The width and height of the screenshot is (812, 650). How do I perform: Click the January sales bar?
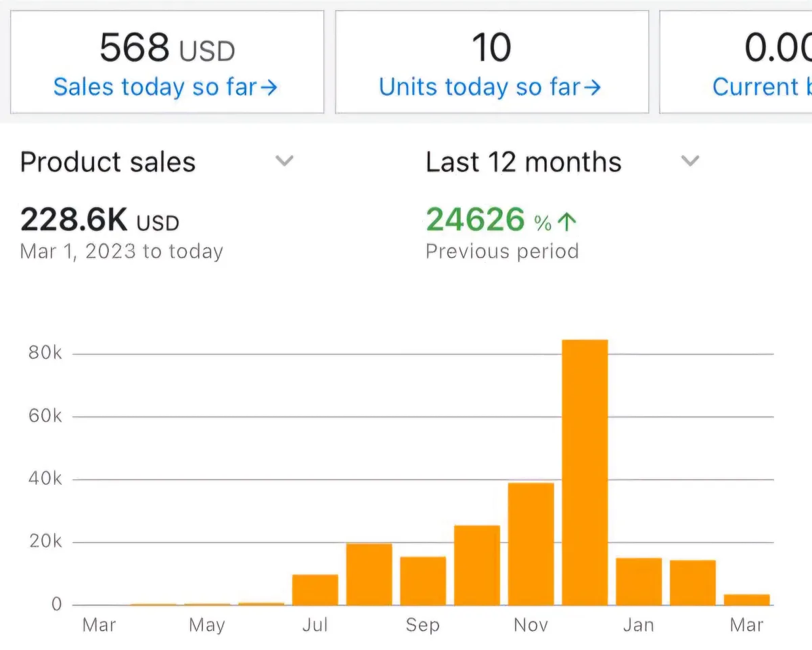tap(639, 581)
